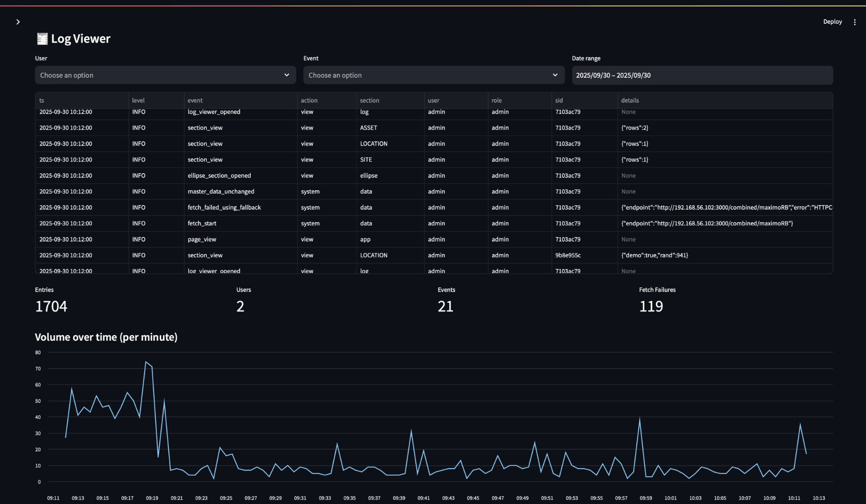Expand the sidebar with the chevron arrow
This screenshot has width=866, height=504.
[x=18, y=22]
